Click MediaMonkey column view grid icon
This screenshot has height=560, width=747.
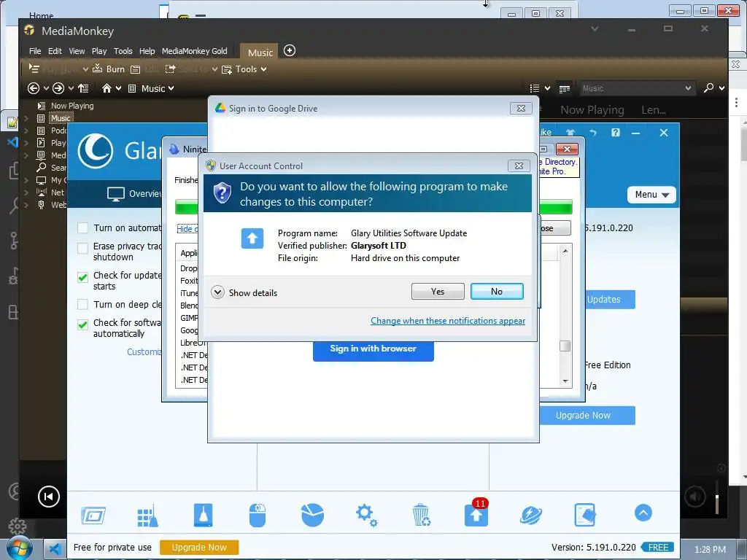coord(565,88)
